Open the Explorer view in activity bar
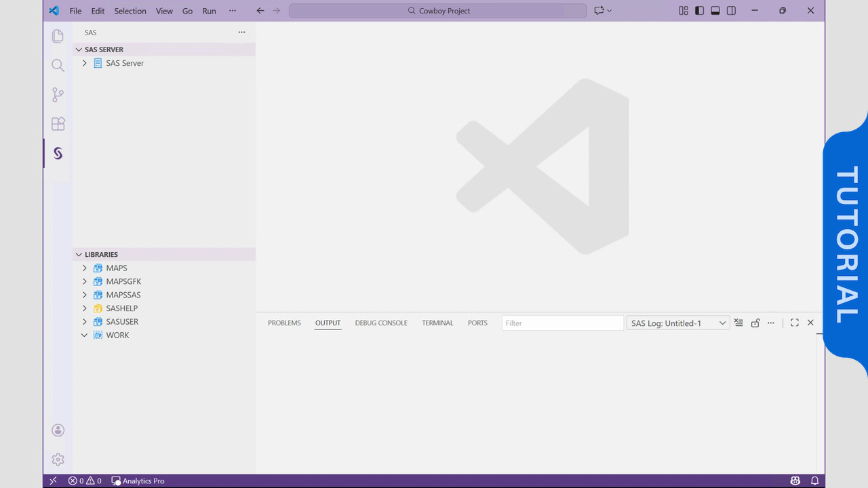The width and height of the screenshot is (868, 488). [x=58, y=36]
